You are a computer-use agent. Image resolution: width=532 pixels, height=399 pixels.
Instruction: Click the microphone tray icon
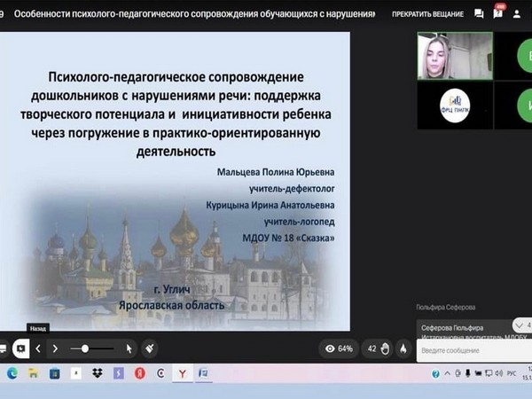pos(468,373)
